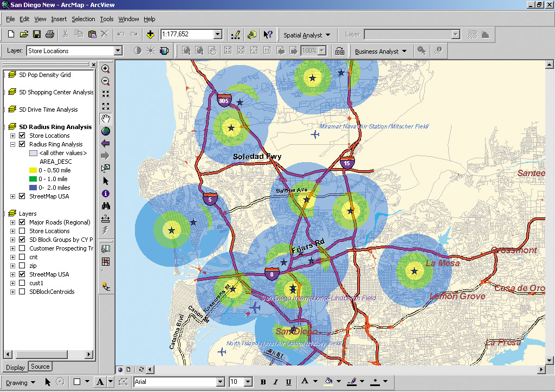Click the Select Features tool icon
The height and width of the screenshot is (392, 555).
tap(106, 168)
